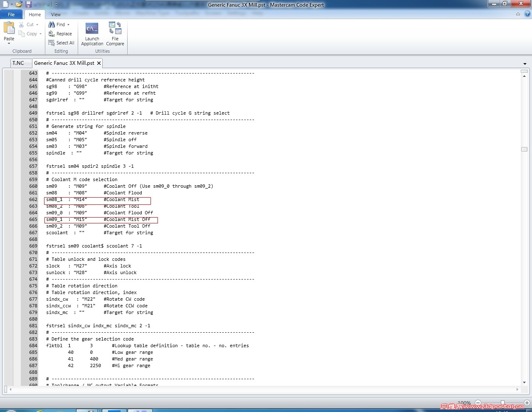The height and width of the screenshot is (412, 532).
Task: Open a file with the folder icon
Action: coord(19,4)
